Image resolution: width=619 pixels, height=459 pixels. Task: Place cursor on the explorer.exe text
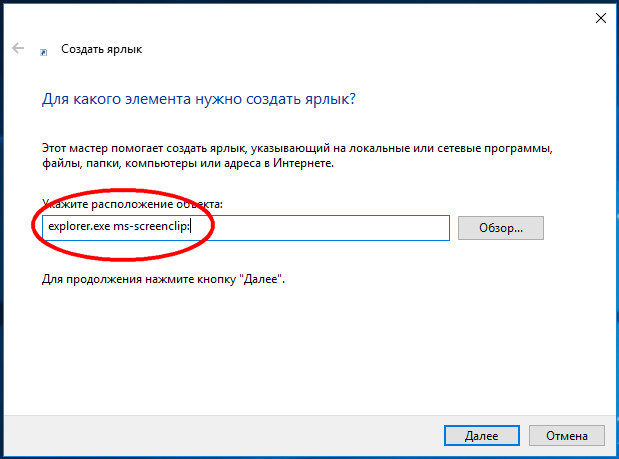point(79,227)
